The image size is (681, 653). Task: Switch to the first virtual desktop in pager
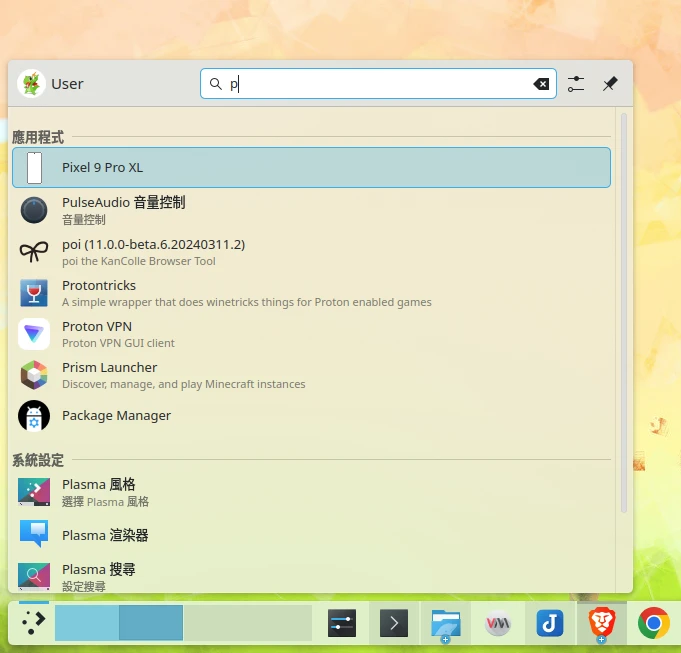(87, 623)
